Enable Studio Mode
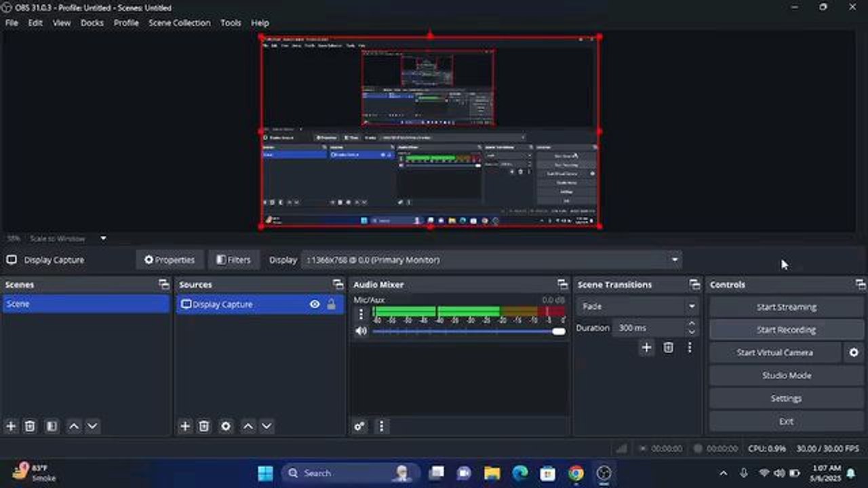868x488 pixels. [787, 375]
